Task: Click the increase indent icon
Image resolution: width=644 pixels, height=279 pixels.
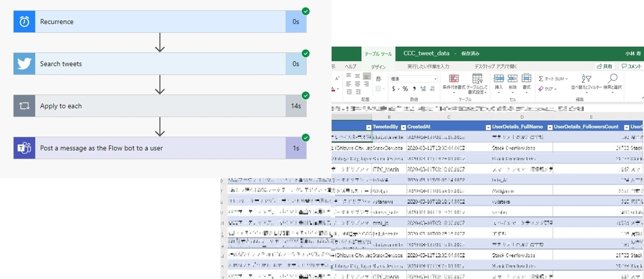Action: pyautogui.click(x=358, y=92)
